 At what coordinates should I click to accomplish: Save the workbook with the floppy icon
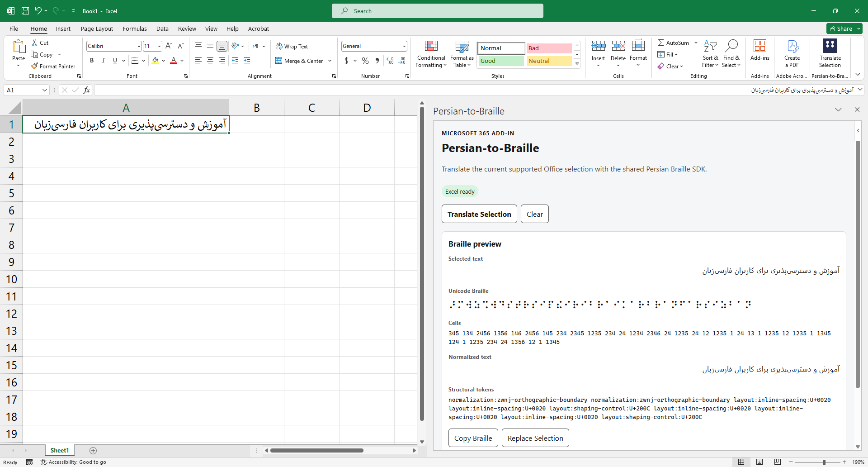(x=25, y=11)
